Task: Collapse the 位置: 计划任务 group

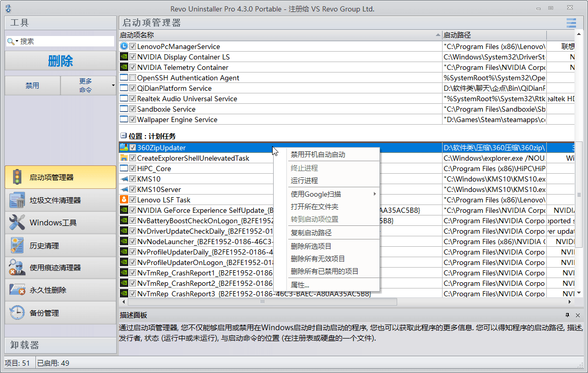Action: click(x=124, y=136)
